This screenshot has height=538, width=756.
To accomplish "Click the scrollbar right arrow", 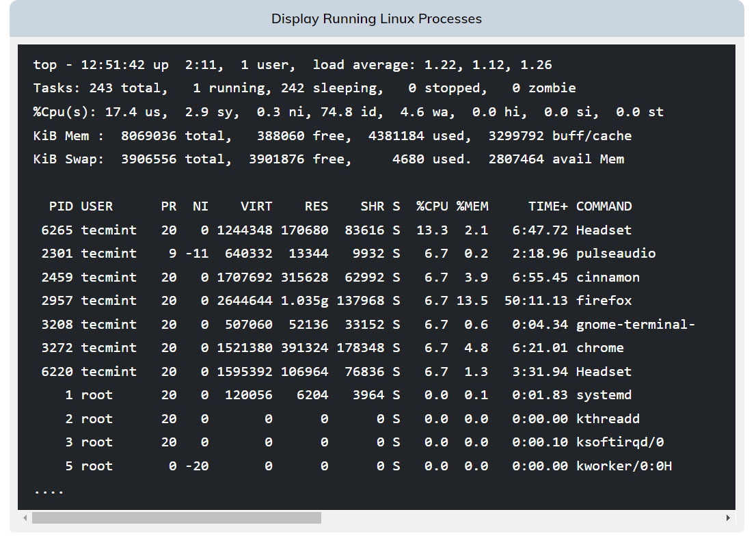I will tap(728, 517).
